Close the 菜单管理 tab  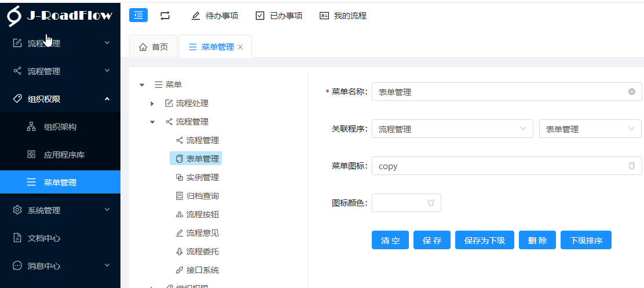pos(241,47)
